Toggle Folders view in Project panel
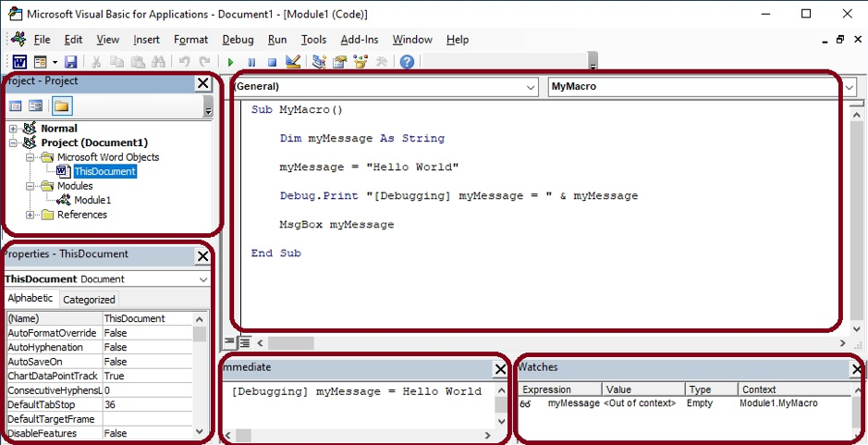The image size is (868, 445). click(61, 105)
